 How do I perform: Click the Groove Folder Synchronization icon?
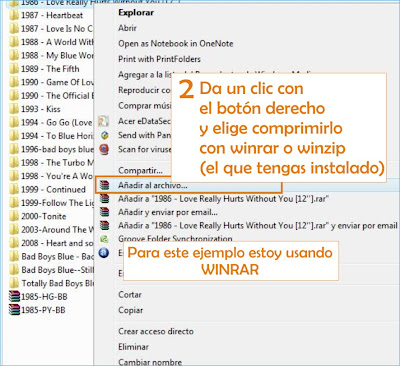(x=104, y=239)
